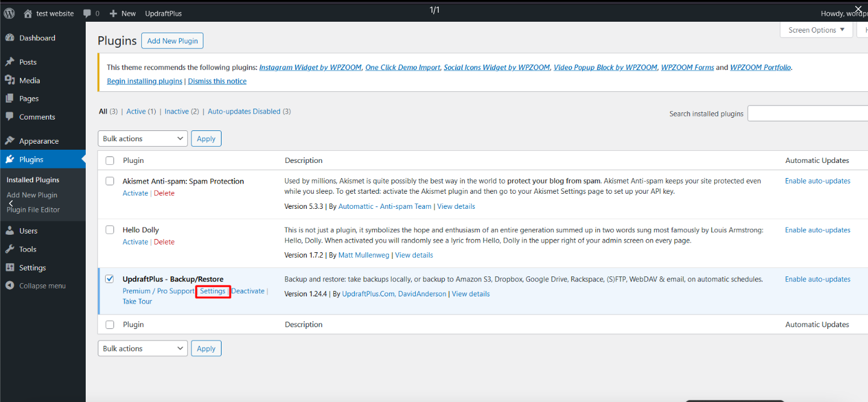Open Appearance via the paintbrush icon
The width and height of the screenshot is (868, 402).
pyautogui.click(x=10, y=141)
